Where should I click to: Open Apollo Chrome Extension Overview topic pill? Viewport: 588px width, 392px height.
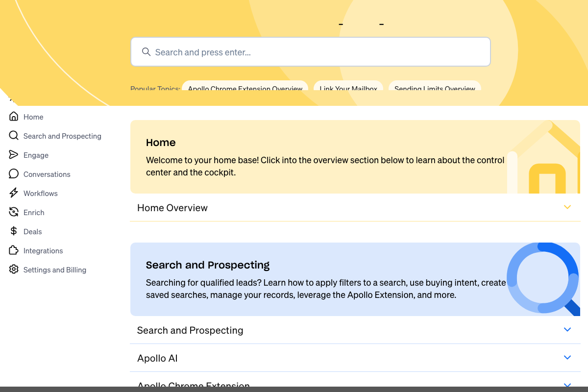pyautogui.click(x=245, y=86)
